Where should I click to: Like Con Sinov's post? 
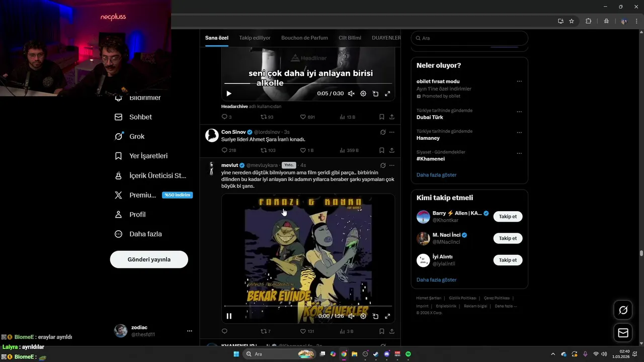point(303,150)
